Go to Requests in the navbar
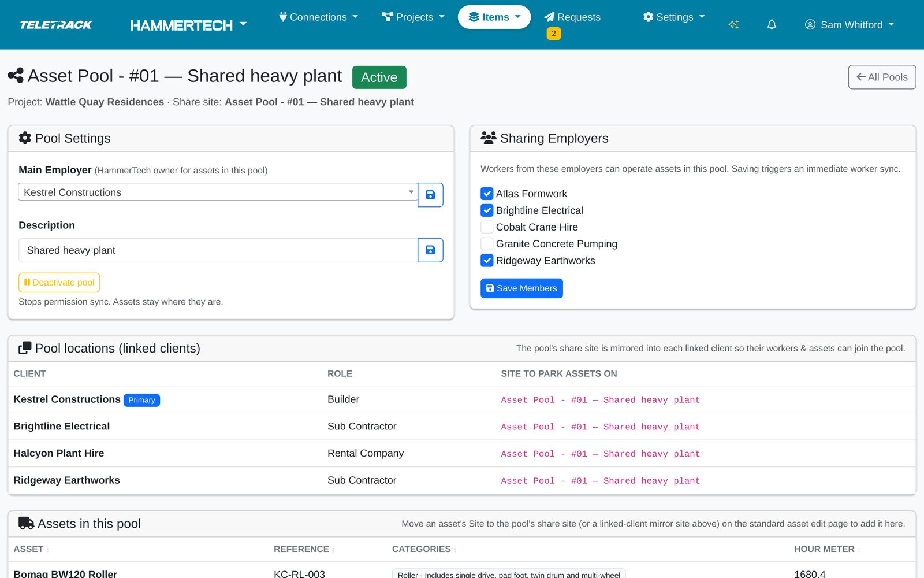924x578 pixels. tap(572, 17)
